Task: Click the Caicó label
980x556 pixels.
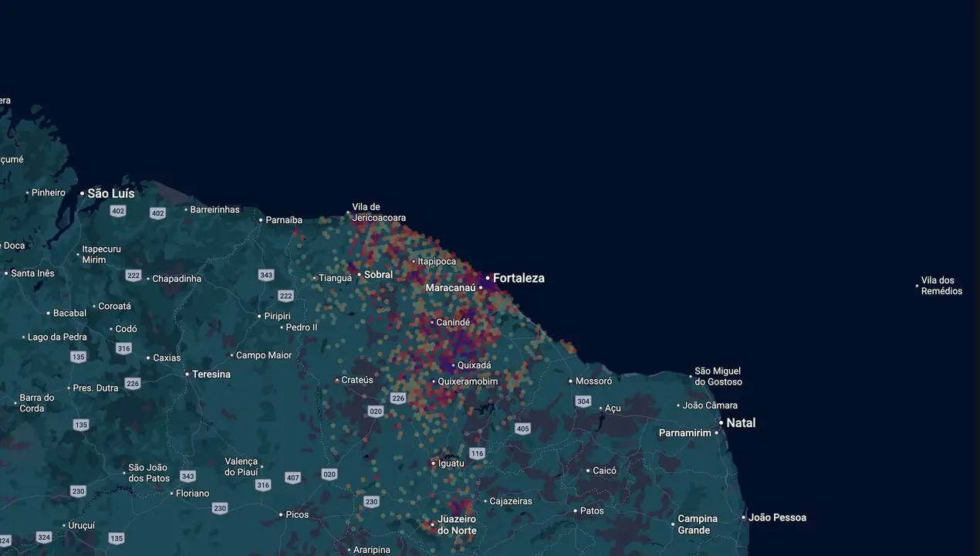Action: click(604, 470)
